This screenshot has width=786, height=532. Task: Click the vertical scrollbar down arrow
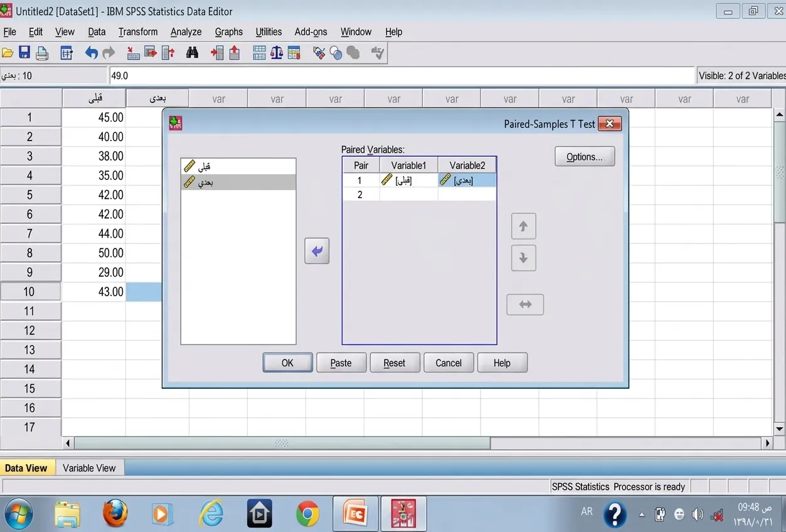(x=780, y=429)
